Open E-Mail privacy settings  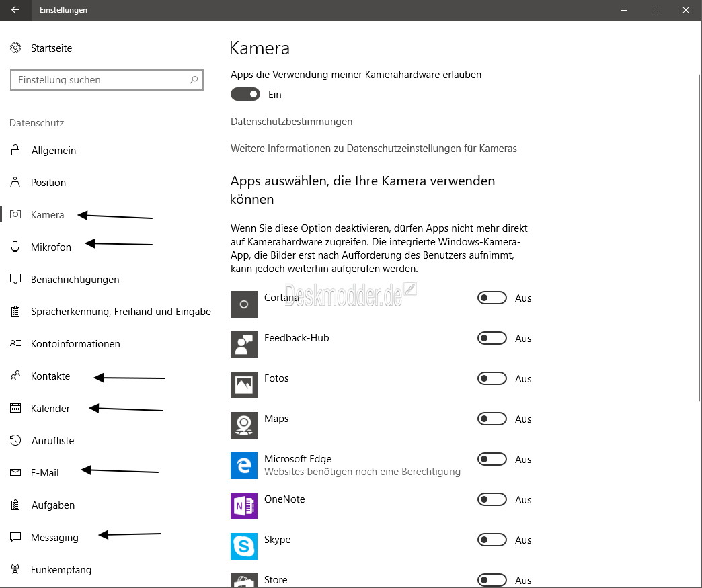tap(45, 472)
